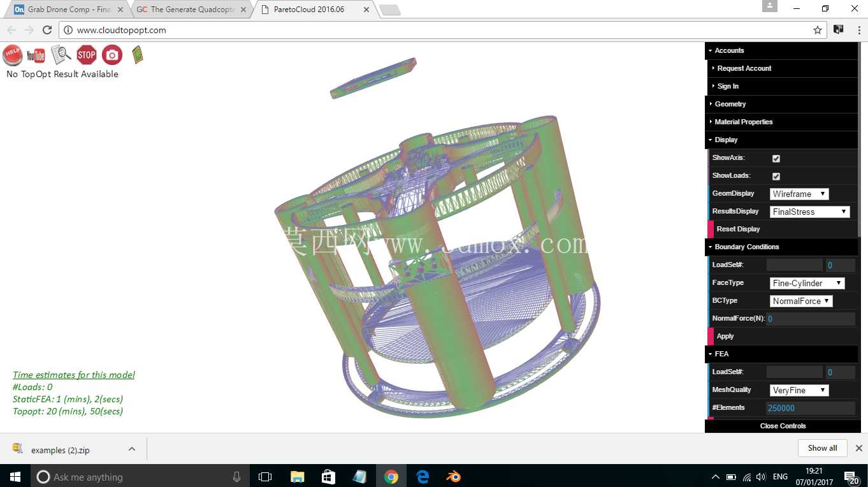Screen dimensions: 868x487
Task: Click the NormalForce(N) input field
Action: coord(811,319)
